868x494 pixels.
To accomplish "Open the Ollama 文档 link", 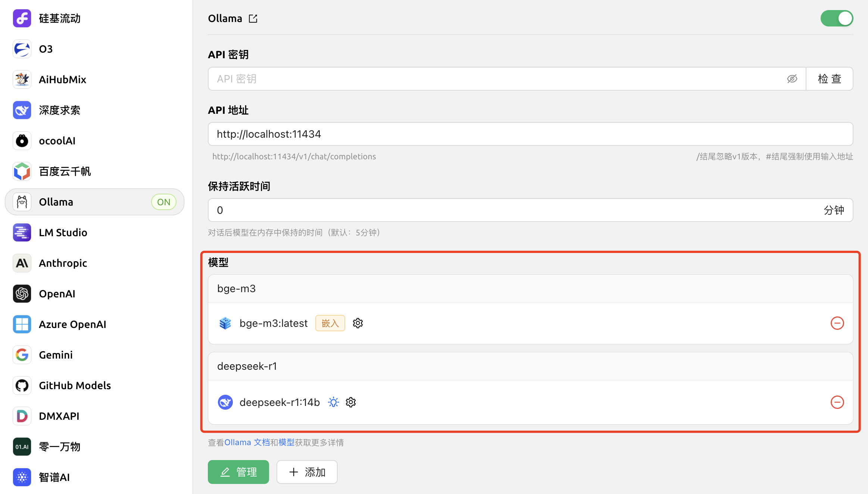I will (247, 443).
